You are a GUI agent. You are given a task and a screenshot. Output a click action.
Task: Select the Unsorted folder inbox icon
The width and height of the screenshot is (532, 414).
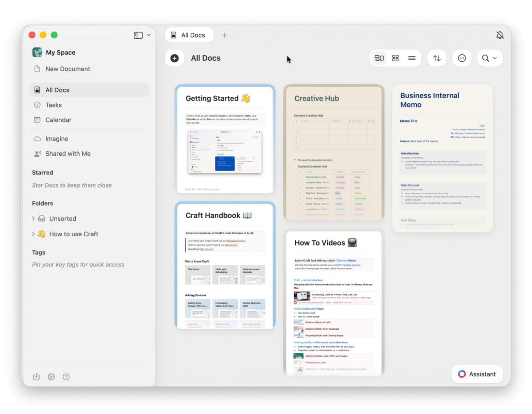point(42,219)
